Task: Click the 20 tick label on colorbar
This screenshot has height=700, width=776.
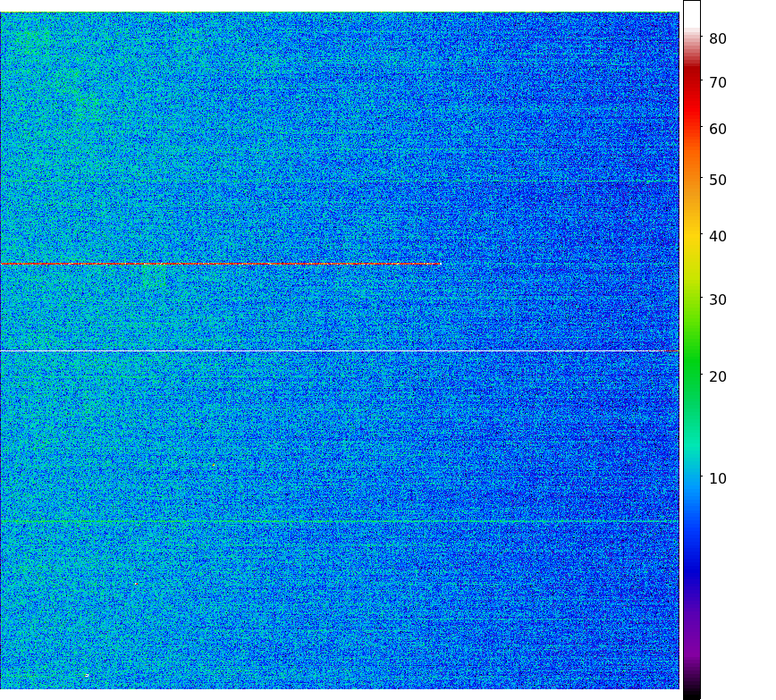Action: click(717, 376)
